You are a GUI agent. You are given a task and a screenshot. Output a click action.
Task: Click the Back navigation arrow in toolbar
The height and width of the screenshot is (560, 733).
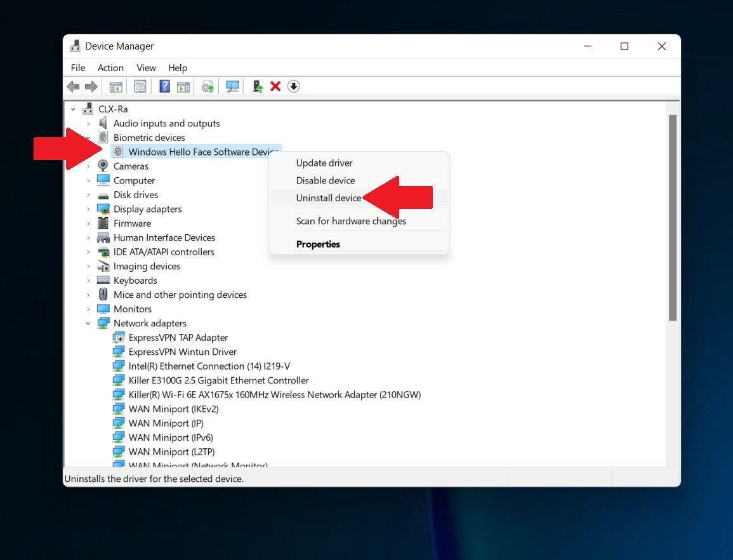73,86
